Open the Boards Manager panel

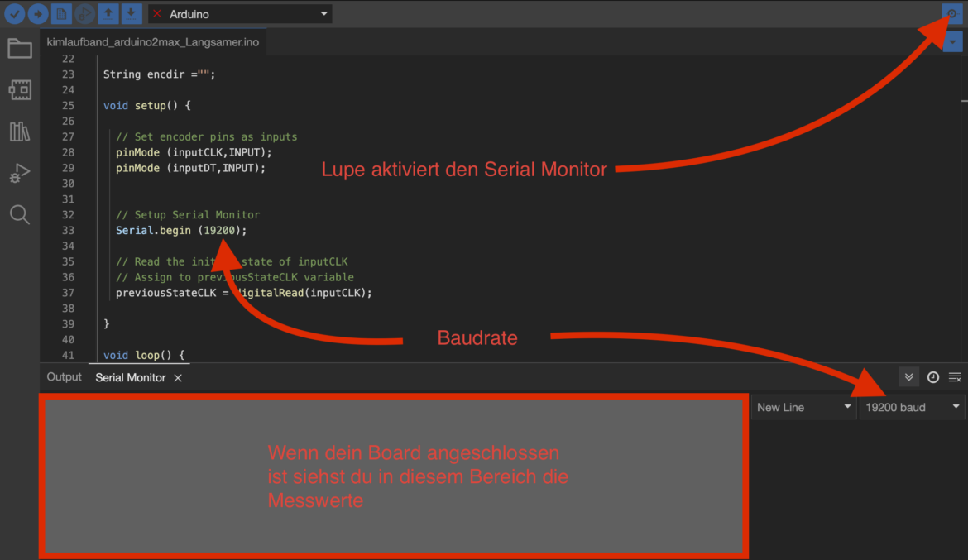[x=19, y=89]
